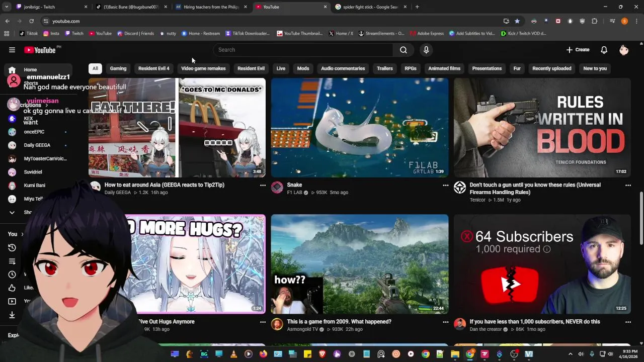The height and width of the screenshot is (362, 644).
Task: Open Suvidriel subscription in sidebar
Action: pyautogui.click(x=38, y=172)
